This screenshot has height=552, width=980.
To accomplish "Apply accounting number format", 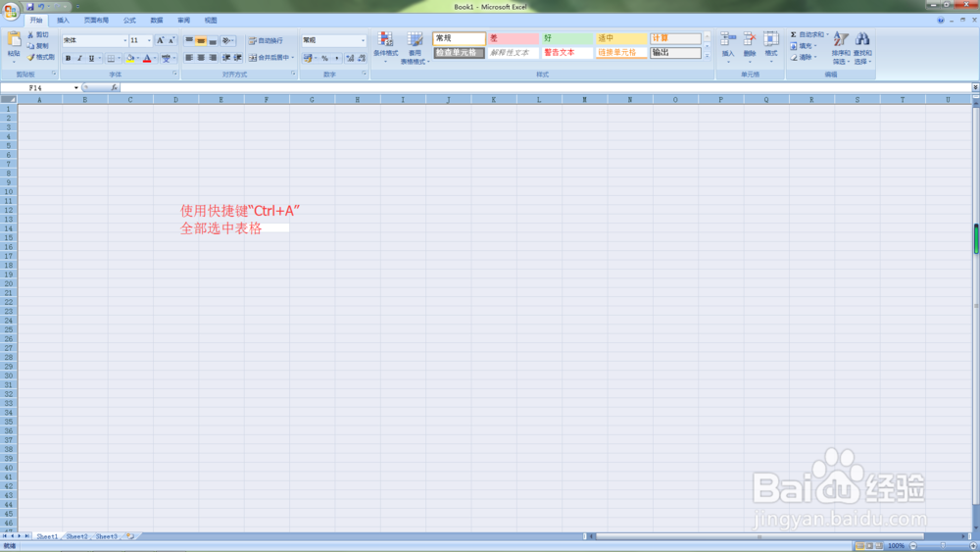I will [308, 58].
